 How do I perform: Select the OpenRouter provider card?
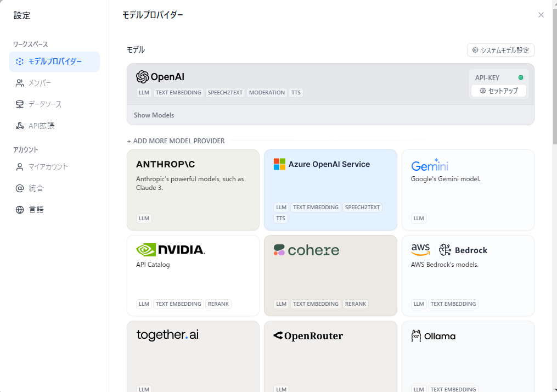(330, 356)
